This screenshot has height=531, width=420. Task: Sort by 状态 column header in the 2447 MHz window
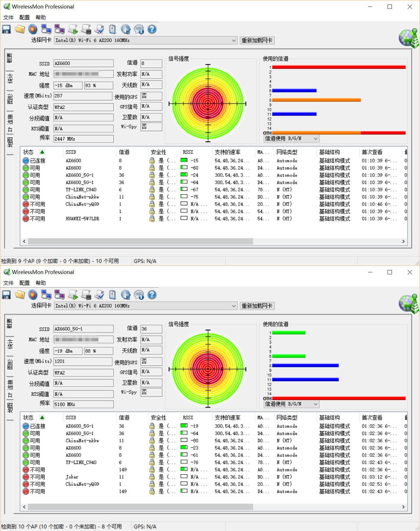pos(42,152)
